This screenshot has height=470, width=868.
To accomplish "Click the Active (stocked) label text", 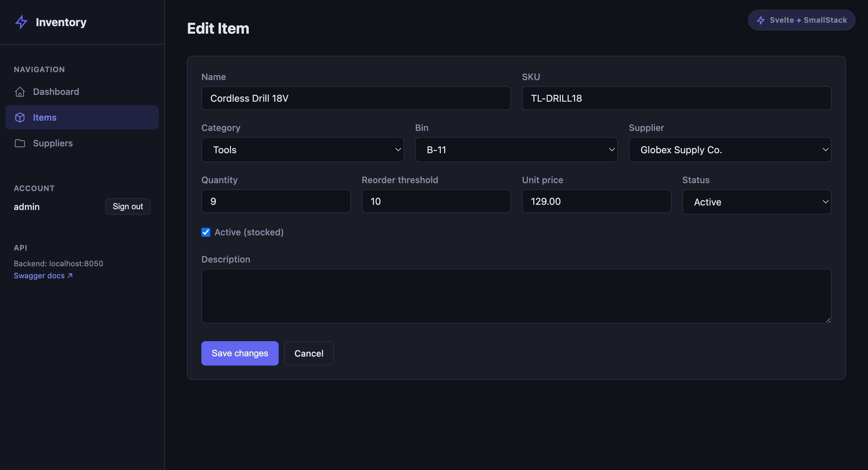I will [249, 232].
